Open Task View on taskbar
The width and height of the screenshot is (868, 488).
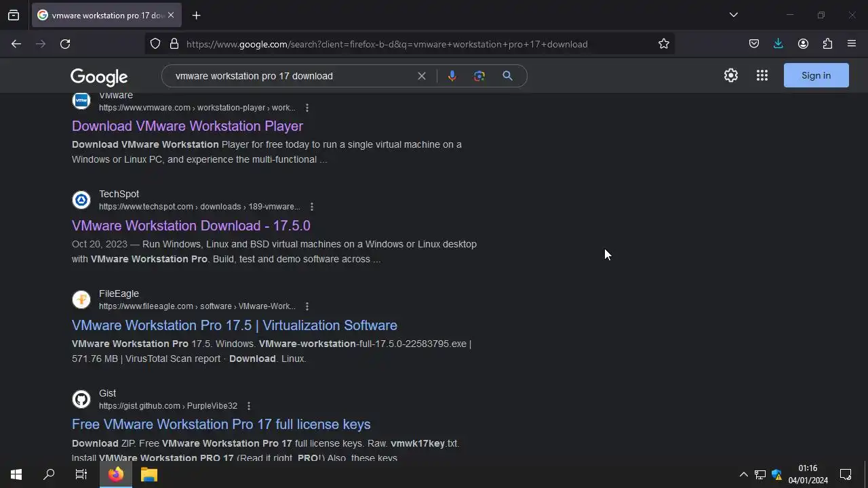[81, 474]
